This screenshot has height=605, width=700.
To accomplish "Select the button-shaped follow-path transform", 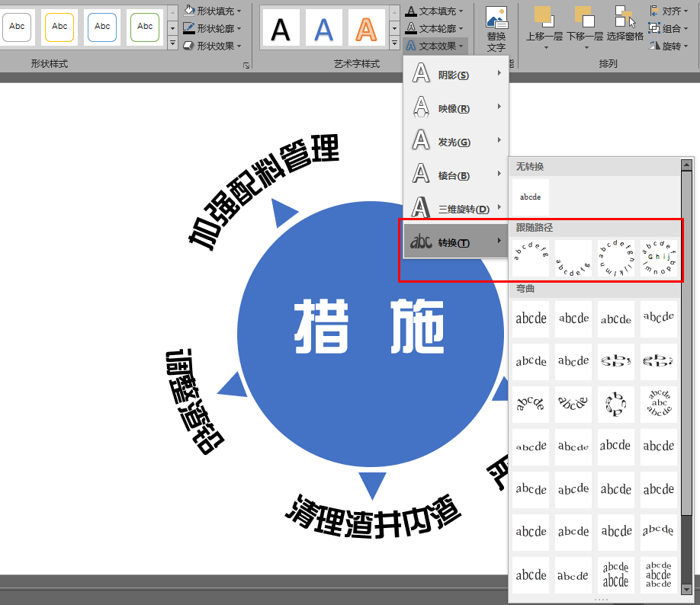I will coord(659,258).
